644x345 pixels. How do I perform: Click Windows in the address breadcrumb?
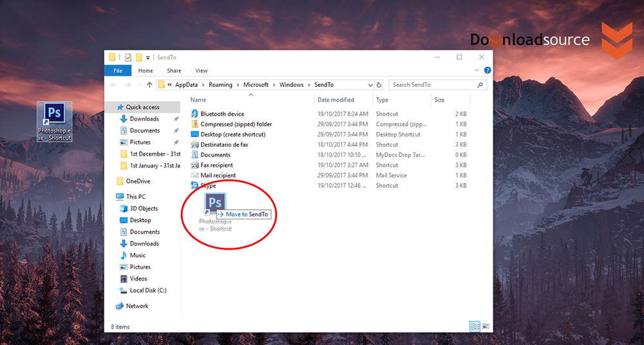coord(291,85)
